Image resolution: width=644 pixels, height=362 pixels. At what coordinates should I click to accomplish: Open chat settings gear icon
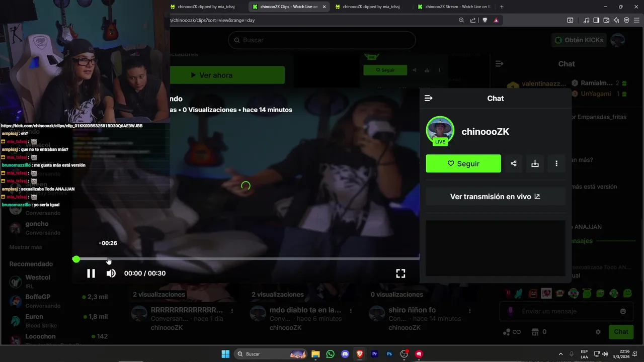coord(598,332)
